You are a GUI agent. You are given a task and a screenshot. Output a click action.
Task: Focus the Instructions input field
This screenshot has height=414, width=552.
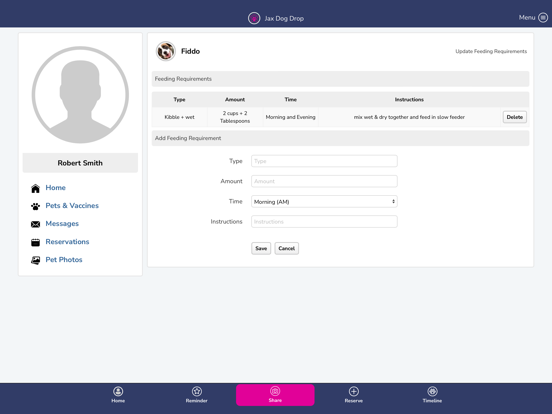(324, 222)
